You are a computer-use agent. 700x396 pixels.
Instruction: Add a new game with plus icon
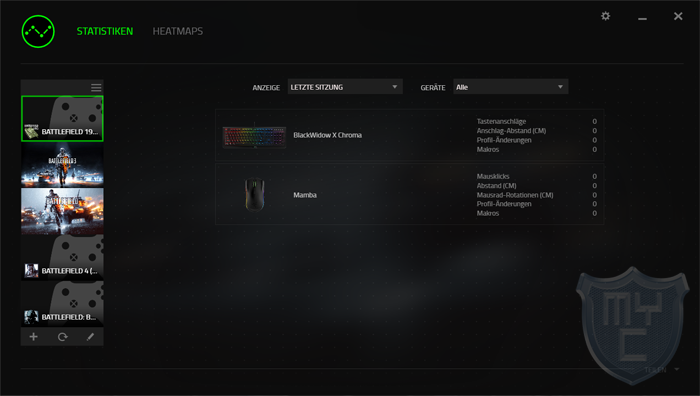[33, 337]
